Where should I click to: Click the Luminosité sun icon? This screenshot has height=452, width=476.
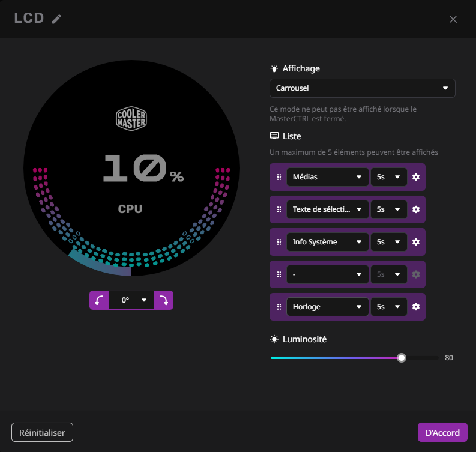[x=274, y=339]
